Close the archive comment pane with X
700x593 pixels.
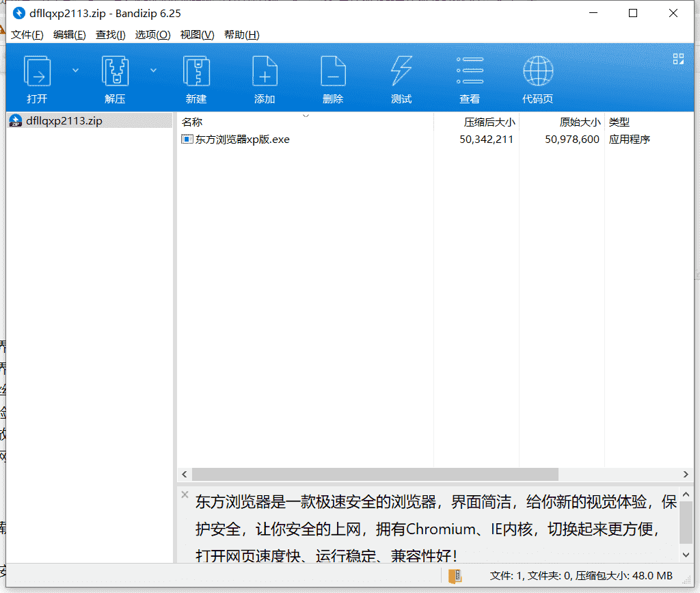pyautogui.click(x=185, y=495)
